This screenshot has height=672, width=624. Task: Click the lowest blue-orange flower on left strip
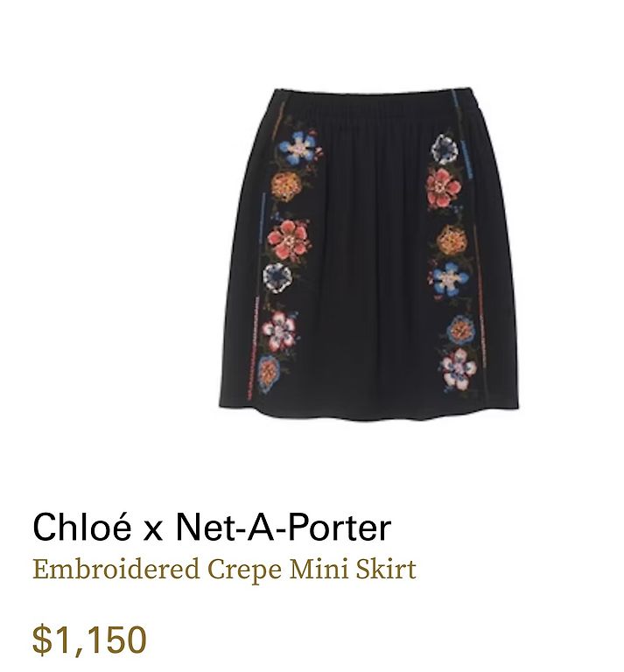[270, 374]
